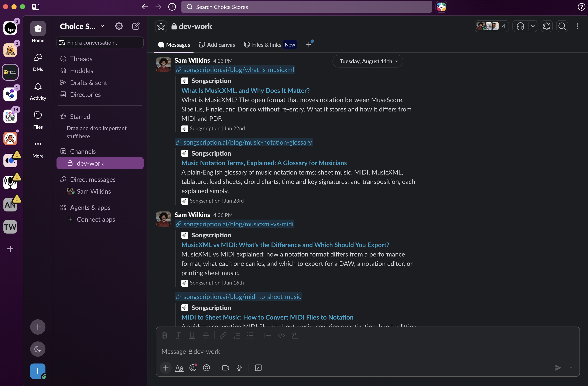
Task: Open huddle options dropdown arrow
Action: coord(533,26)
